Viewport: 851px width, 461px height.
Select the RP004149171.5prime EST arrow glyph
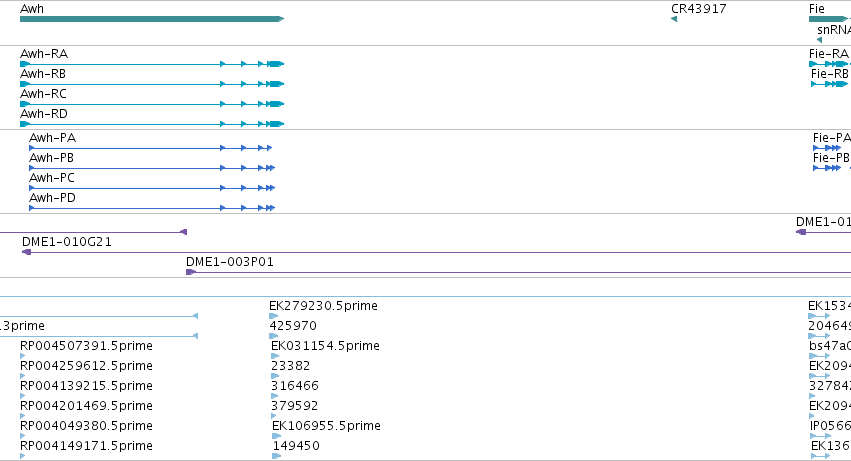(x=23, y=456)
